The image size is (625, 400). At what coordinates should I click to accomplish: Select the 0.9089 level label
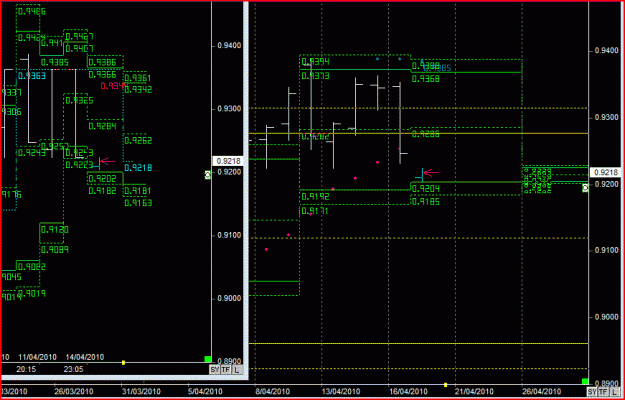point(55,250)
